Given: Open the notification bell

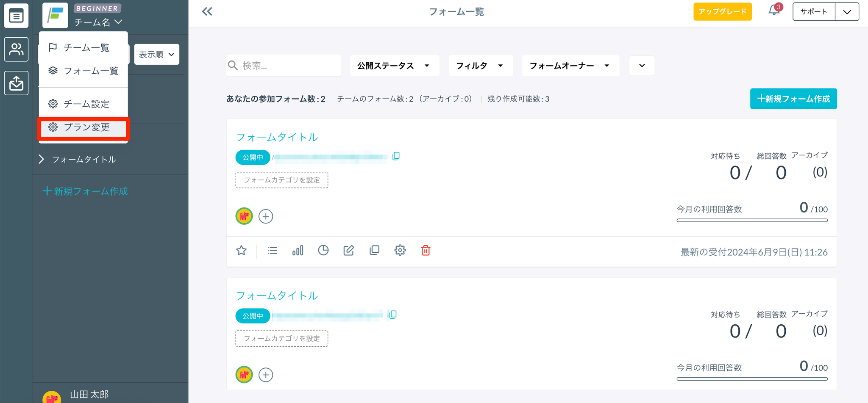Looking at the screenshot, I should point(774,11).
